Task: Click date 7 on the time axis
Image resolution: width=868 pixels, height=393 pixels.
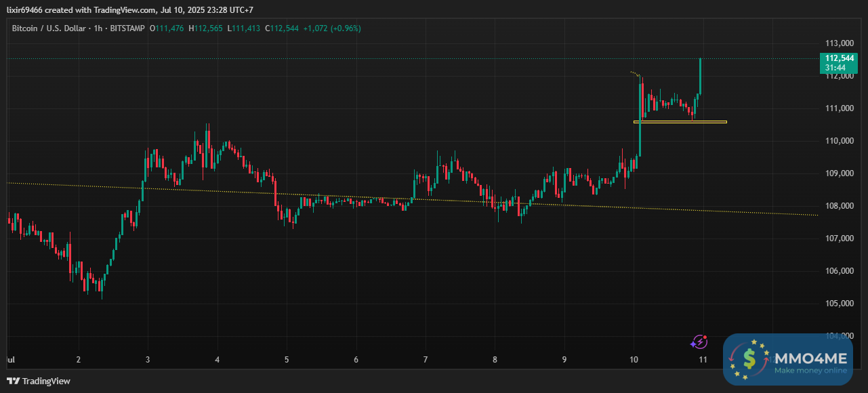Action: coord(426,359)
